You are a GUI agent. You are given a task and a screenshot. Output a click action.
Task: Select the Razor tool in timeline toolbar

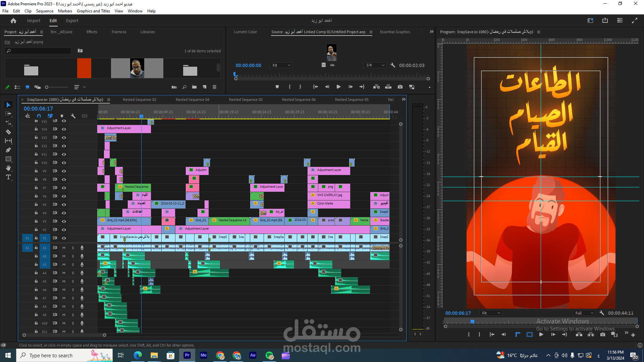(8, 132)
